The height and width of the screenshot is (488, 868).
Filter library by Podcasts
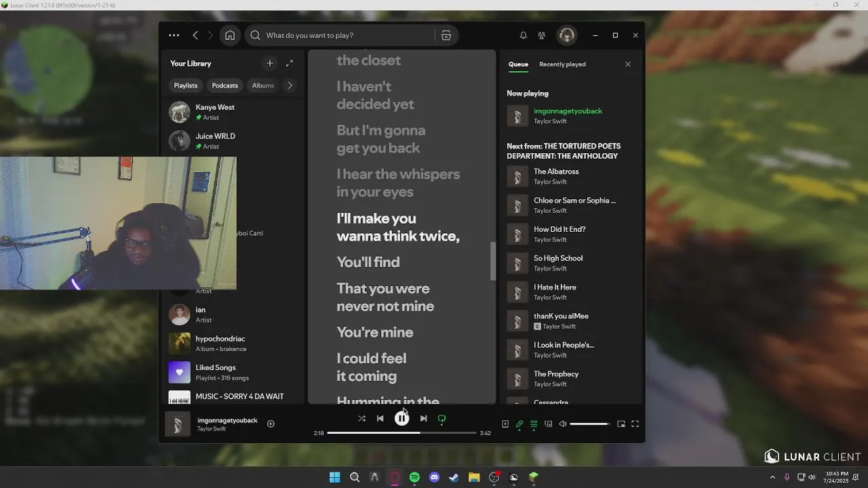pos(224,85)
